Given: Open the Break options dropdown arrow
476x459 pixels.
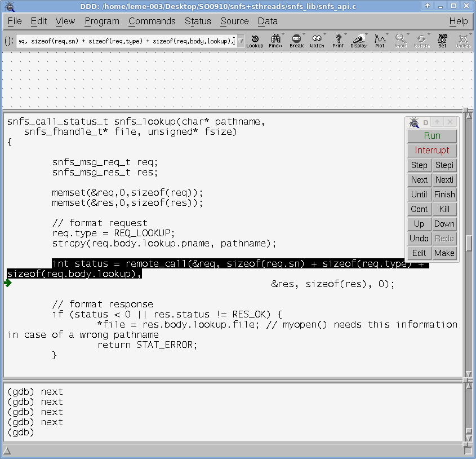Looking at the screenshot, I should [x=304, y=34].
